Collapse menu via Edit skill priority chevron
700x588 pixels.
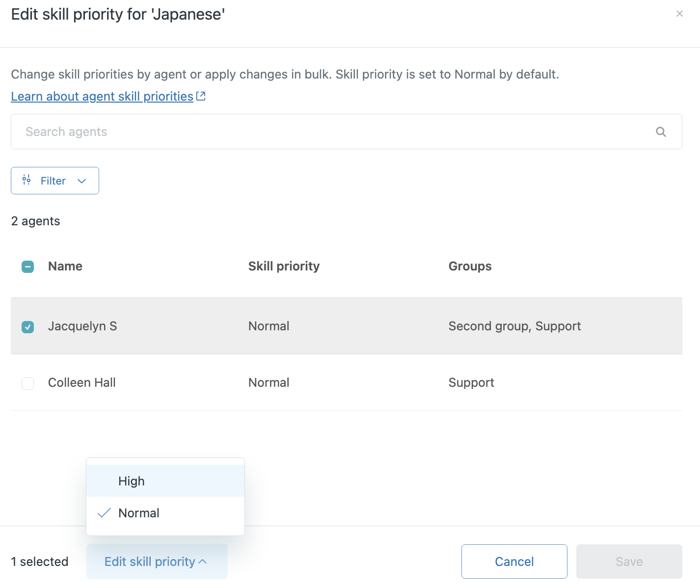(202, 561)
